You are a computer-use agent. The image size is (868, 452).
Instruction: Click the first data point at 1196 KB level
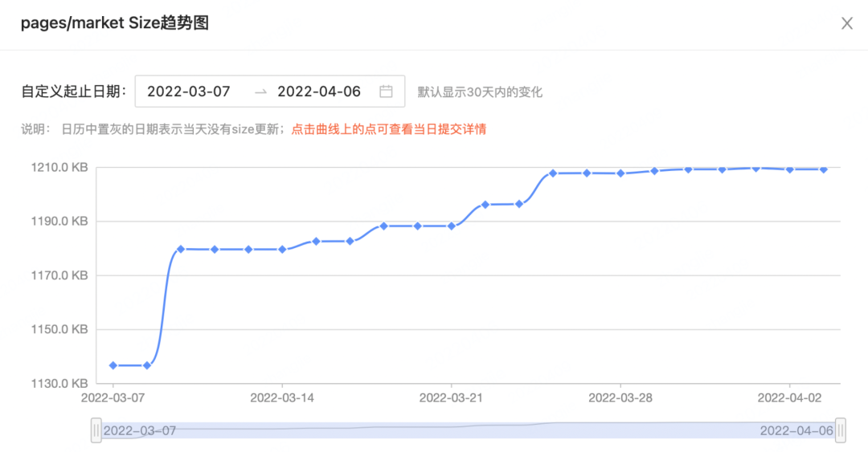click(485, 205)
